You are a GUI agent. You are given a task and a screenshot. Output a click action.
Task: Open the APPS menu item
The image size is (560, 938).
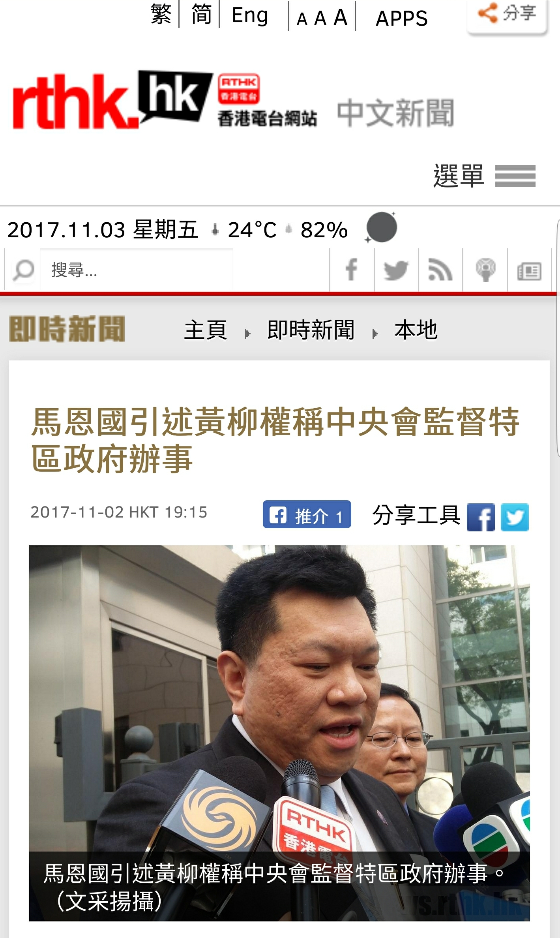coord(402,18)
